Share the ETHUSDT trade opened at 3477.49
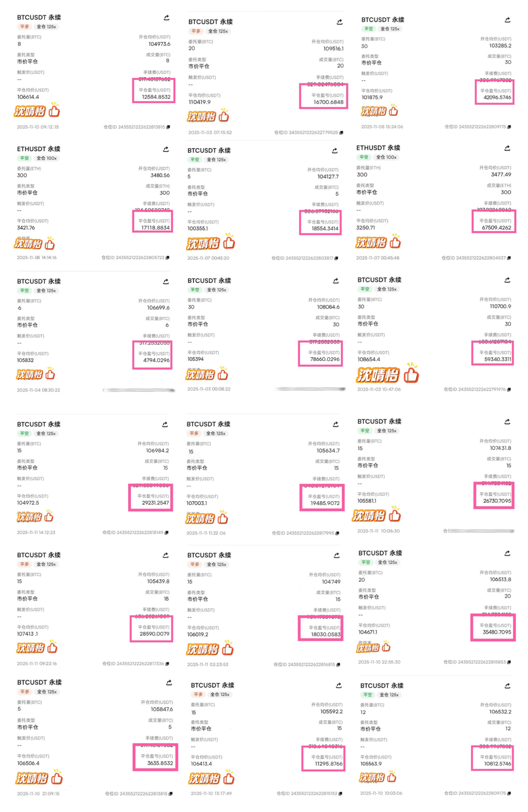This screenshot has height=812, width=528. (x=507, y=148)
